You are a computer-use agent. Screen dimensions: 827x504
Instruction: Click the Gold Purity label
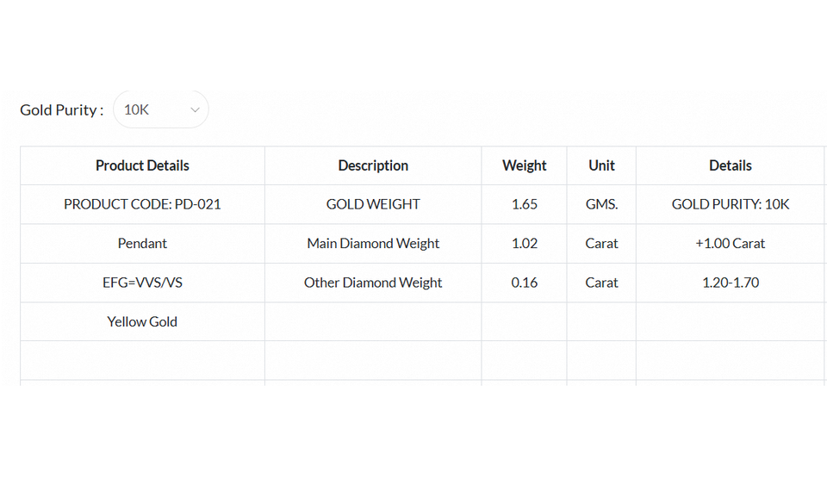(61, 110)
